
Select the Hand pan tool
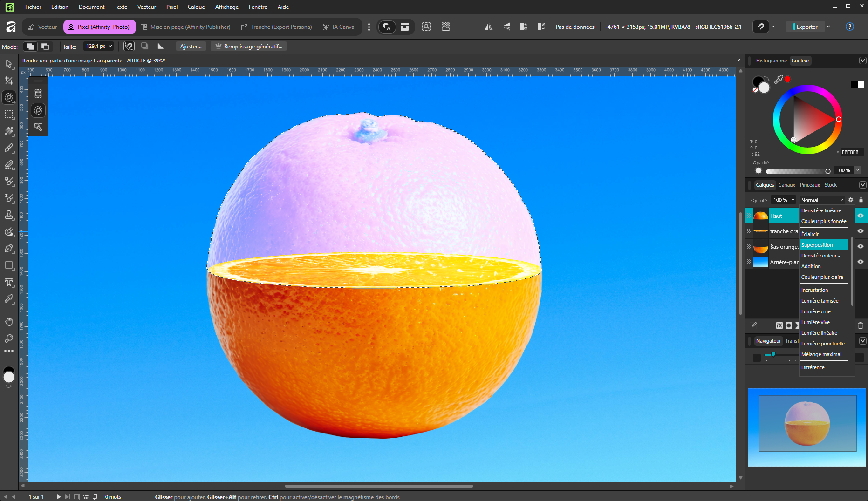click(9, 322)
